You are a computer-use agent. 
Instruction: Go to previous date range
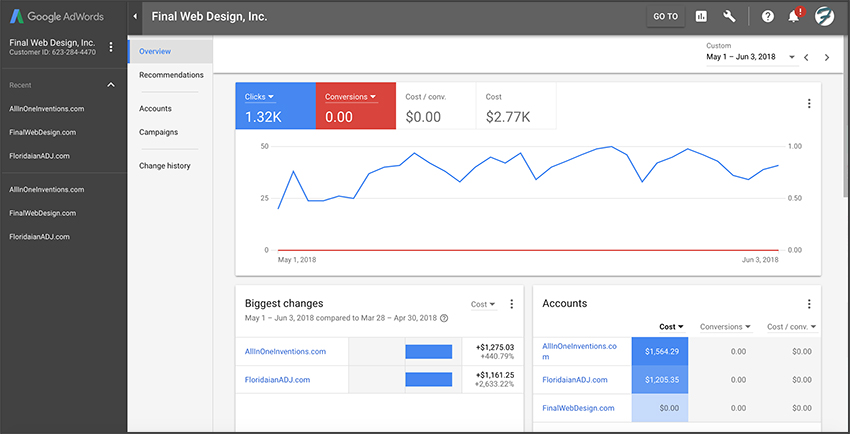click(x=806, y=57)
